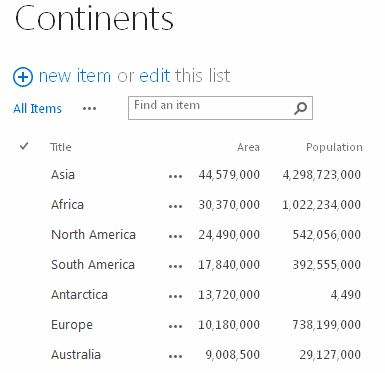
Task: Open the Antarctica list item
Action: [79, 294]
